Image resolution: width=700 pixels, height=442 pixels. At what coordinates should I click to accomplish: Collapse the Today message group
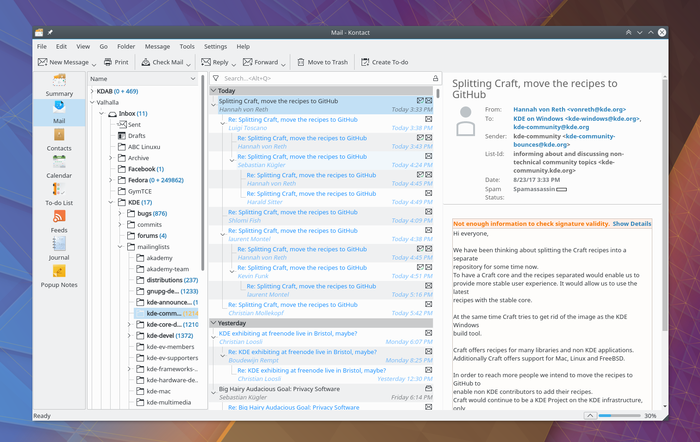tap(214, 90)
